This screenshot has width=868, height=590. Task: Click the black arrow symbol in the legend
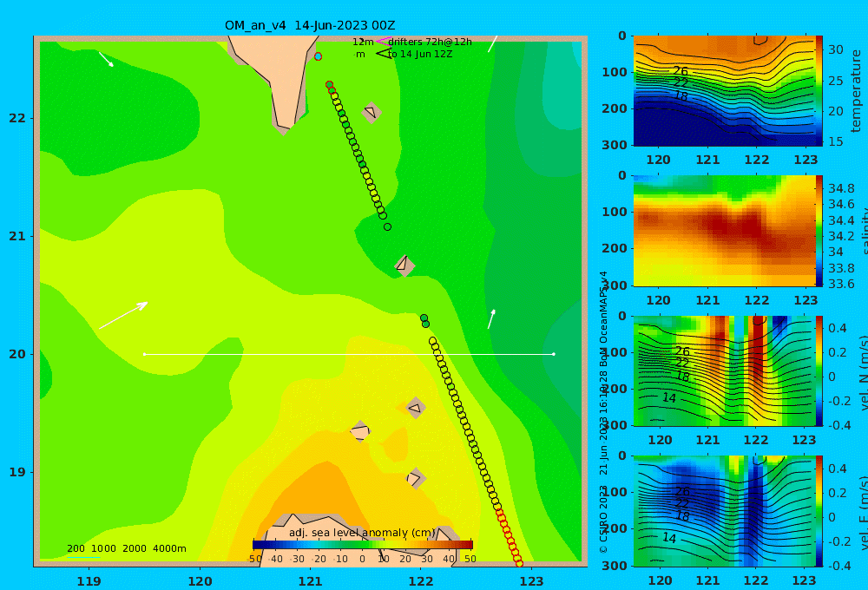click(383, 54)
